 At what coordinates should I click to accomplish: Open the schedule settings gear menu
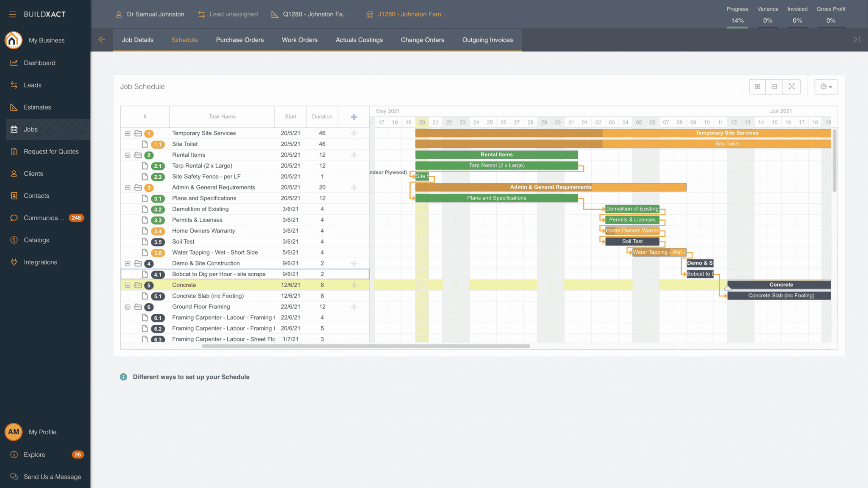tap(825, 86)
